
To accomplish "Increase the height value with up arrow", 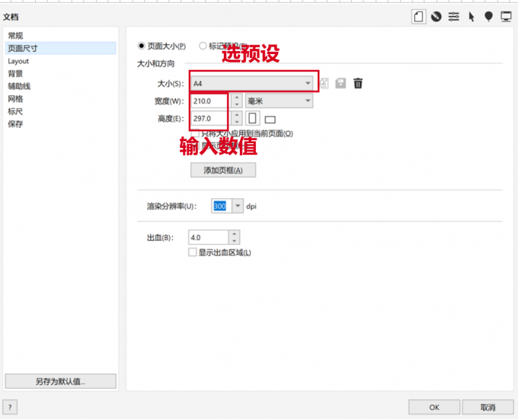I will [x=237, y=115].
